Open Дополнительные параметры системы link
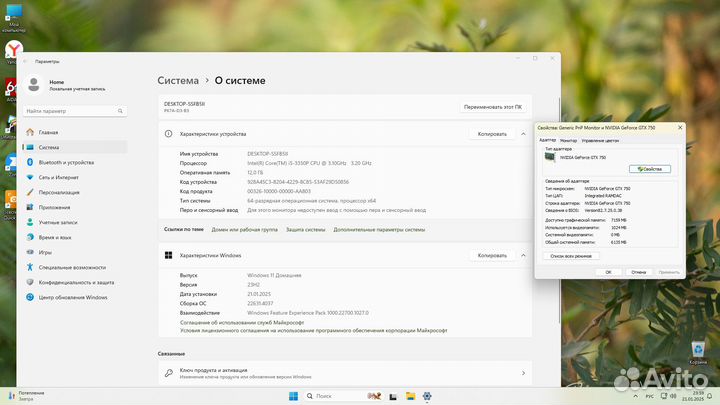 tap(379, 230)
